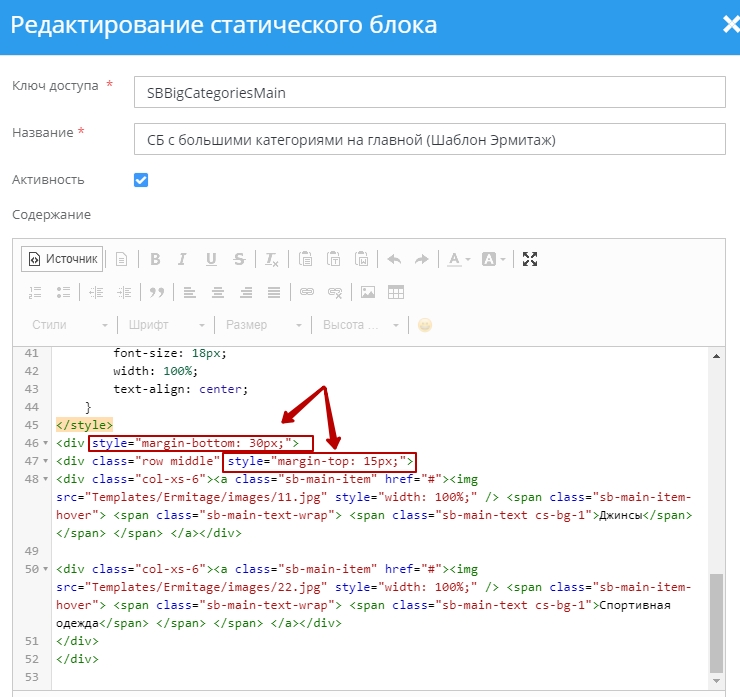Open the Шрифт font dropdown
This screenshot has width=740, height=697.
(x=166, y=325)
